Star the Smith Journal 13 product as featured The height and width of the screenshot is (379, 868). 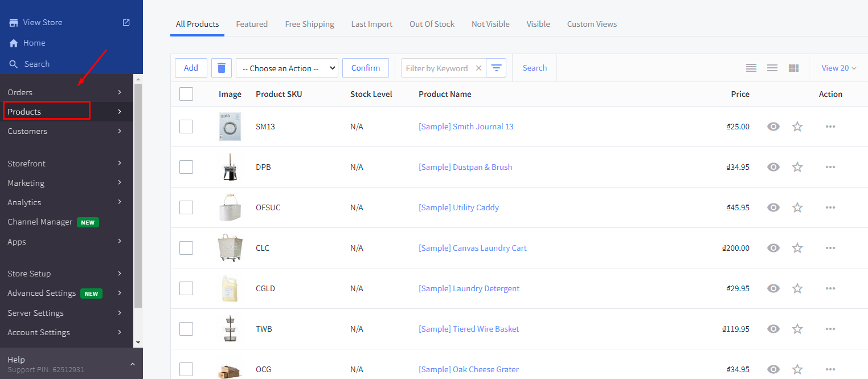tap(797, 127)
